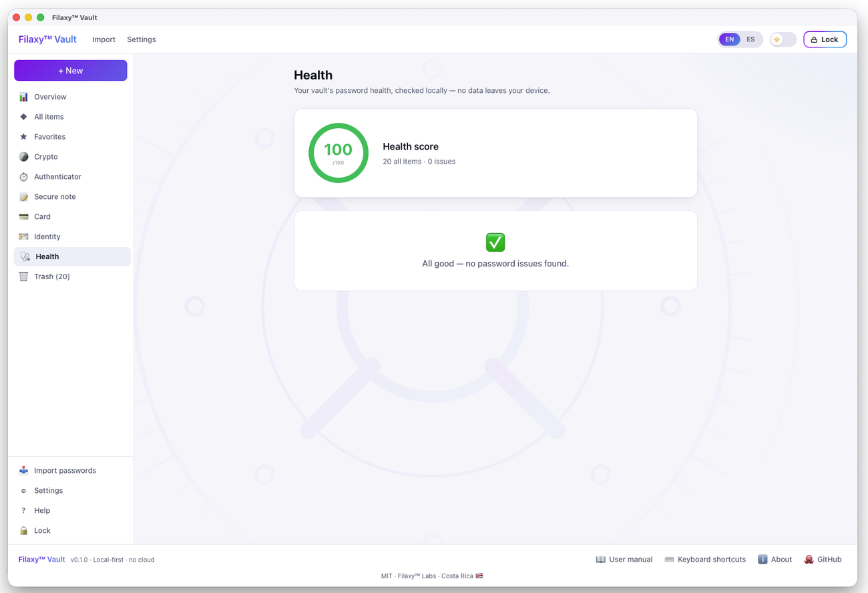Open Keyboard shortcuts link
Viewport: 868px width, 593px height.
point(705,560)
